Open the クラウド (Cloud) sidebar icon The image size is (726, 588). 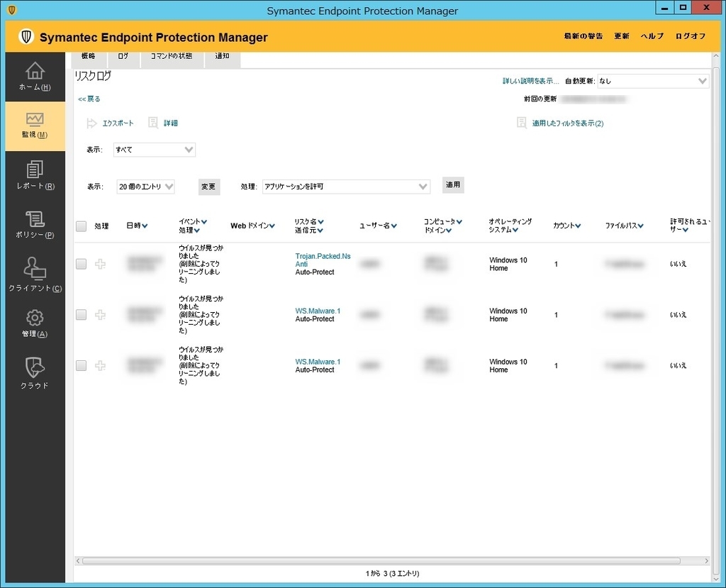pyautogui.click(x=35, y=373)
